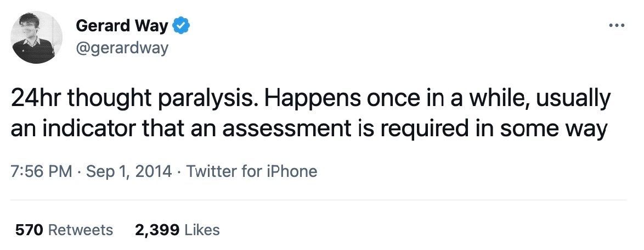Screen dimensions: 644x250
Task: Open the Twitter for iPhone source link
Action: 252,171
